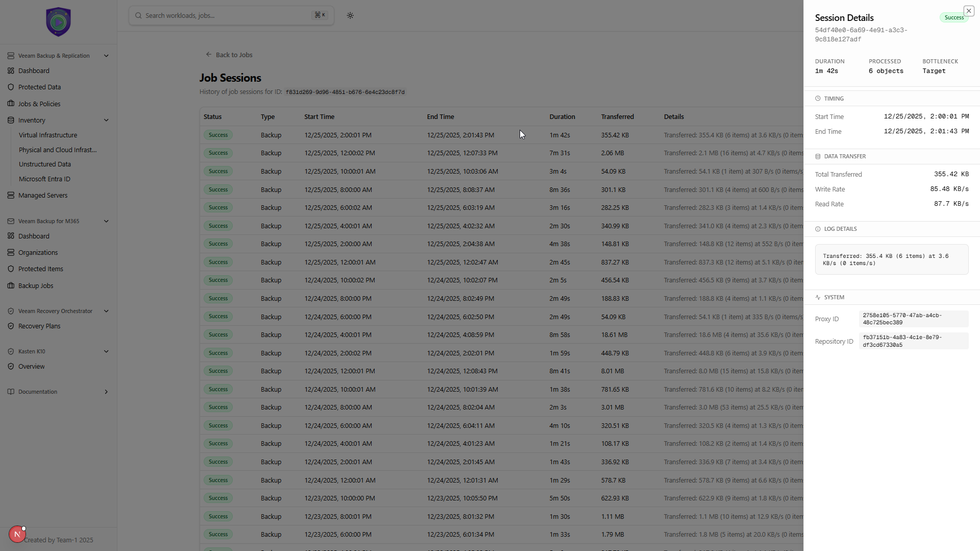
Task: Open Backup Jobs menu item
Action: [x=36, y=286]
